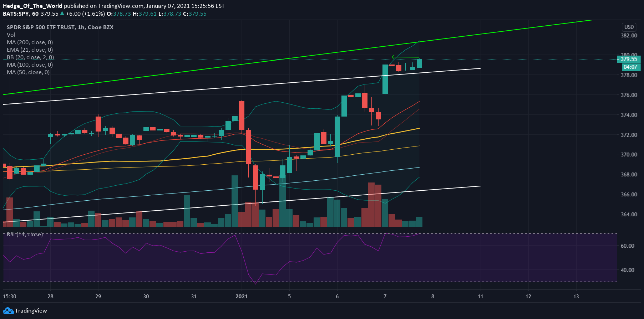The image size is (644, 319).
Task: Click the BATS:SPY ticker symbol text
Action: click(16, 14)
